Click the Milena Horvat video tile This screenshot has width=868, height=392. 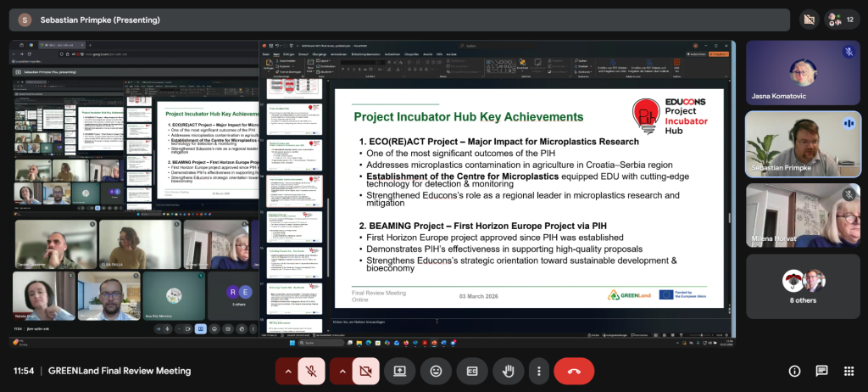click(803, 215)
